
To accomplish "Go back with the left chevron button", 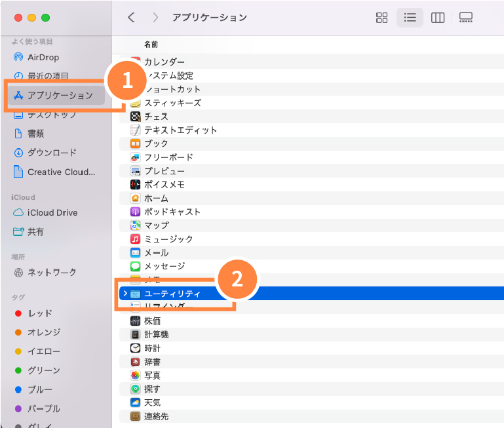I will pos(131,17).
